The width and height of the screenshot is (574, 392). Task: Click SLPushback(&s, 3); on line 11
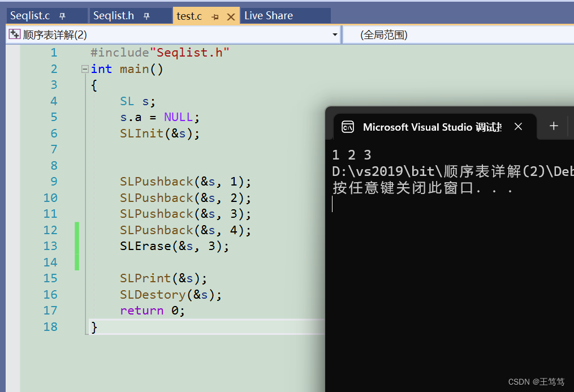pos(185,214)
